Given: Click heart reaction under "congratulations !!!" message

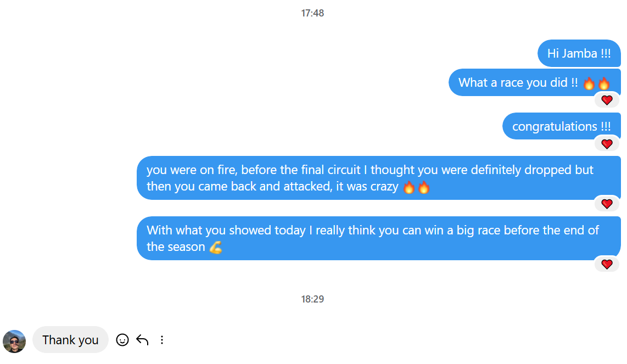Looking at the screenshot, I should [607, 144].
